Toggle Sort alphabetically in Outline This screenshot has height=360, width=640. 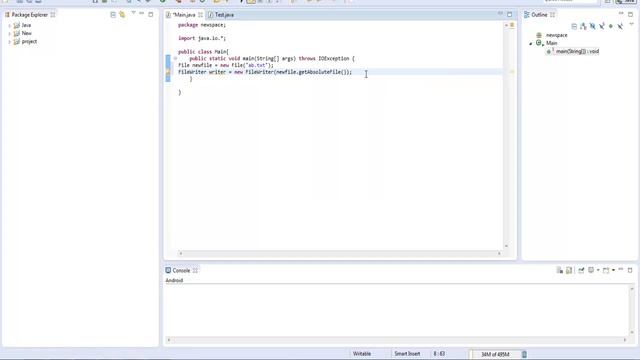click(583, 26)
